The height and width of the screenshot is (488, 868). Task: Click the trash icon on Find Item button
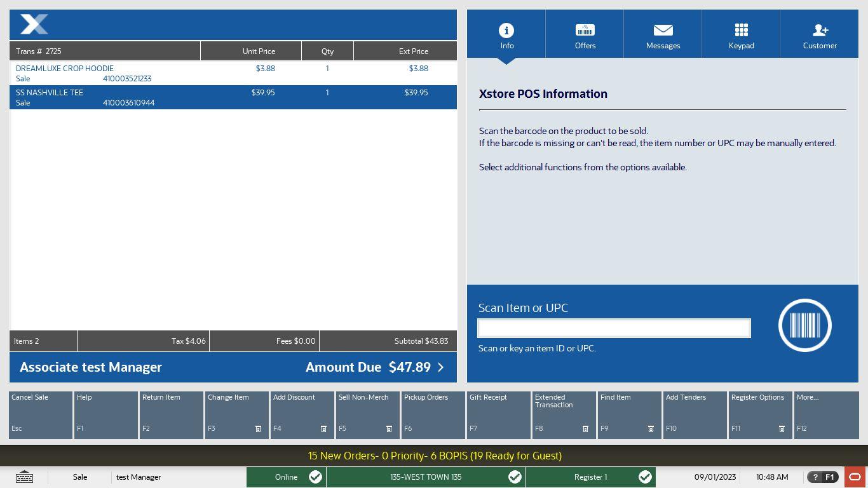click(x=651, y=429)
